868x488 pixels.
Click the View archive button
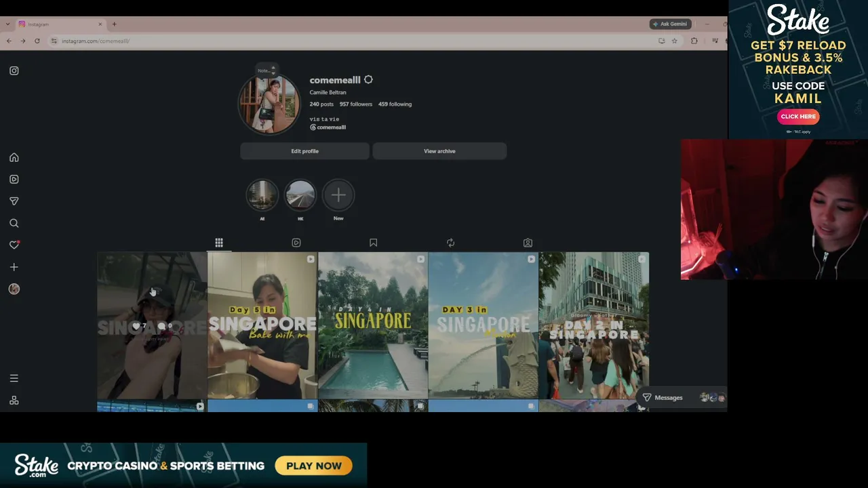(439, 151)
